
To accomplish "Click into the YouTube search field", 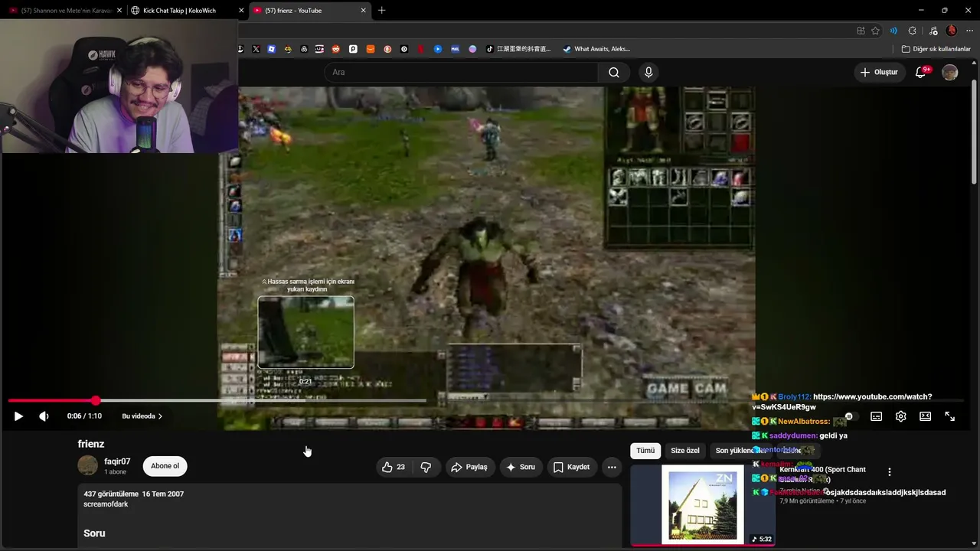I will point(461,72).
